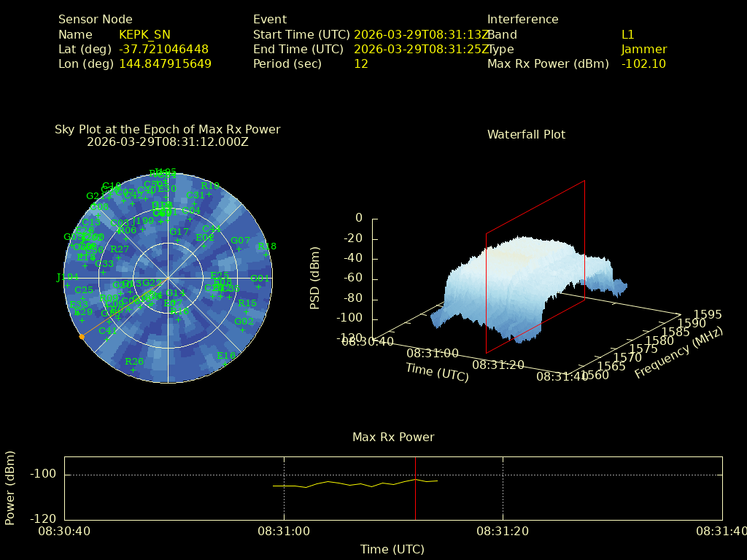Click the Waterfall Plot title
Screen dimensions: 747x560
pos(526,134)
